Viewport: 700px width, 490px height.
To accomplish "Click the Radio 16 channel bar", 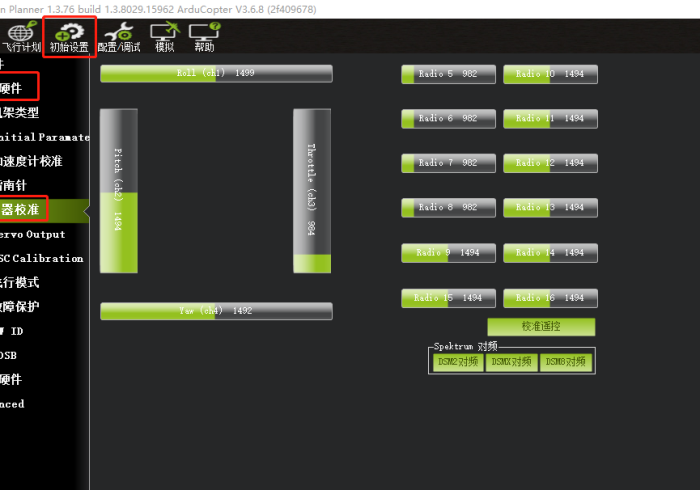I will pos(550,298).
